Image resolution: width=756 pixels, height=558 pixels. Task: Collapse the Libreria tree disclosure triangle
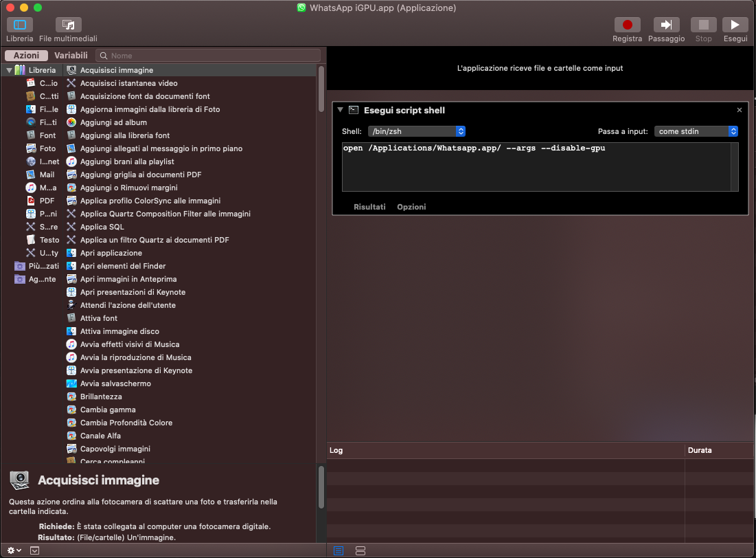9,70
